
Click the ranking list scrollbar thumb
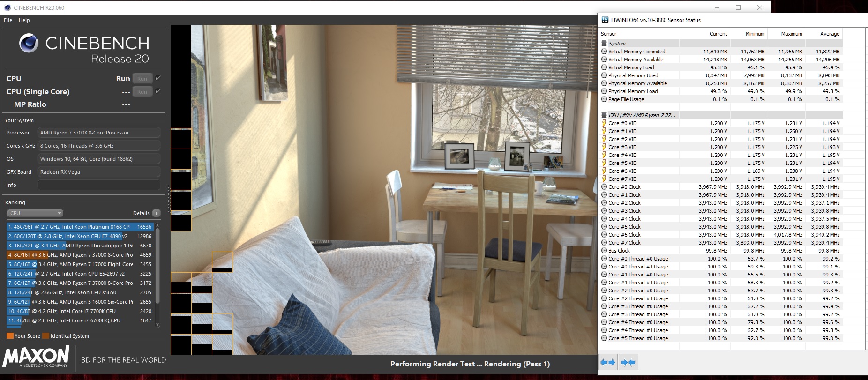tap(157, 265)
